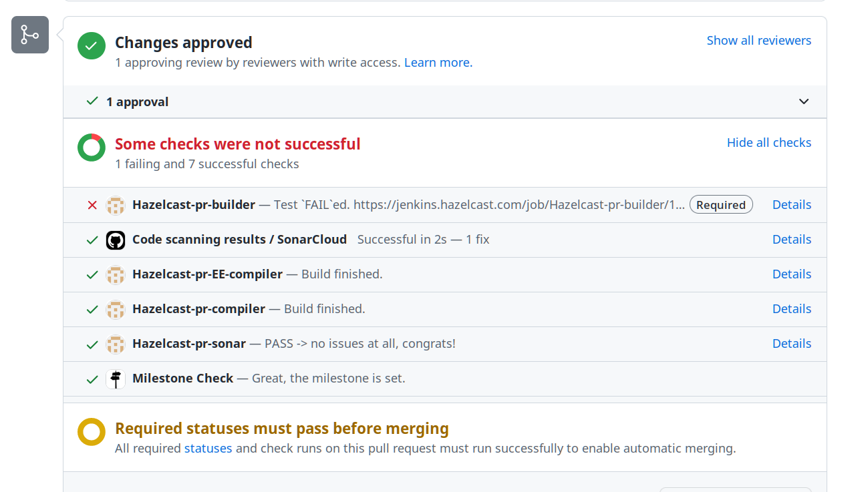The image size is (868, 492).
Task: Follow the Learn more link
Action: [x=437, y=62]
